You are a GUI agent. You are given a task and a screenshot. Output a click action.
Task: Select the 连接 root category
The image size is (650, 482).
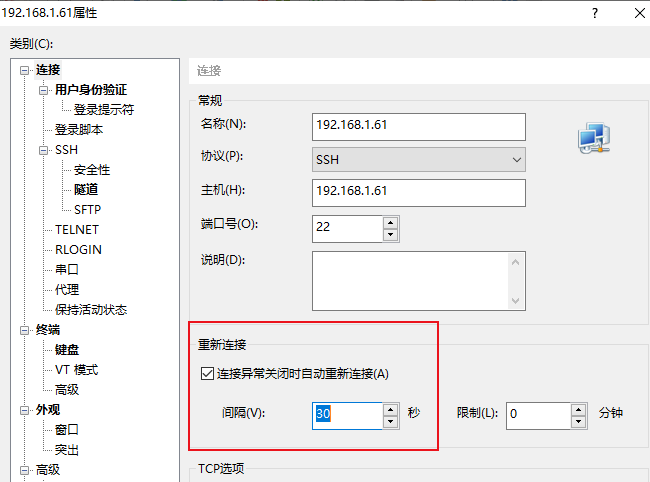pyautogui.click(x=48, y=70)
